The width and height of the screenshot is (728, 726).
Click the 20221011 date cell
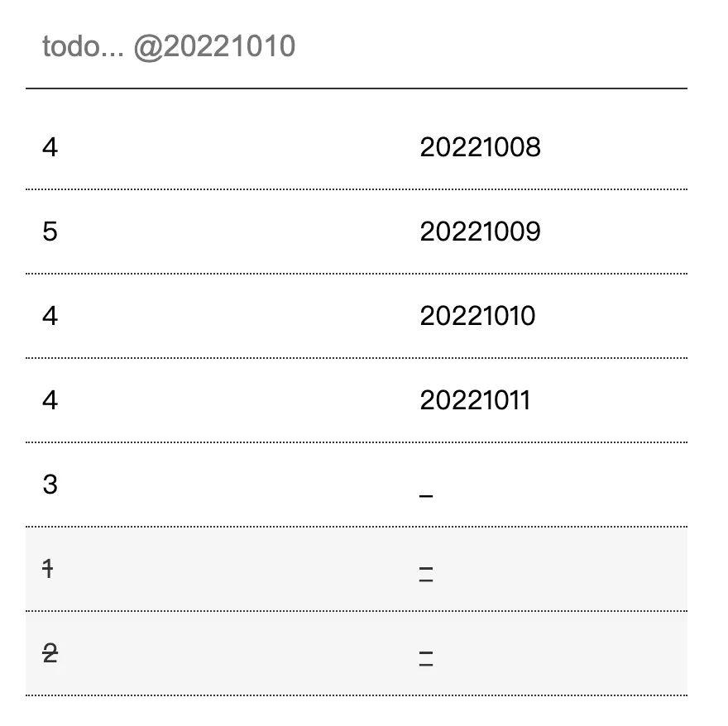[475, 400]
